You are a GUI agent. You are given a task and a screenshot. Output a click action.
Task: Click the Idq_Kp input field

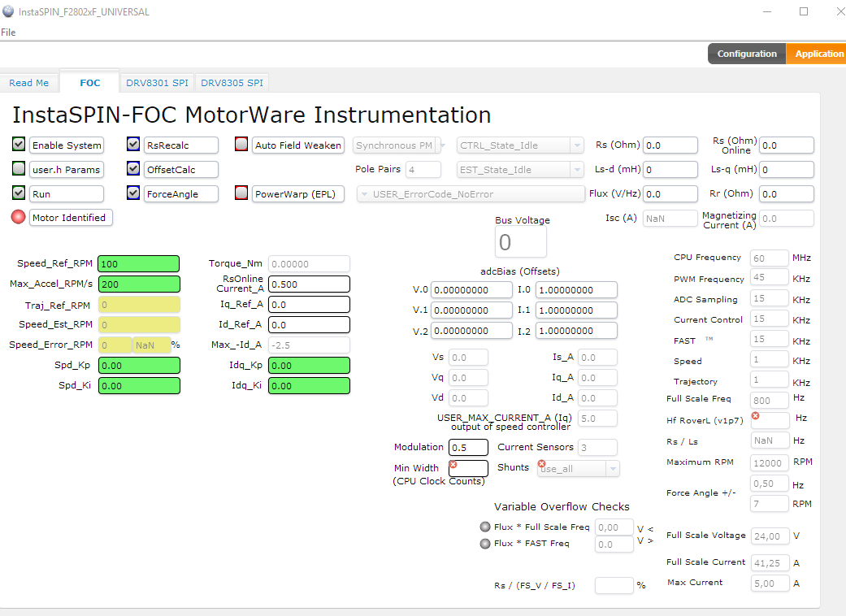point(309,365)
